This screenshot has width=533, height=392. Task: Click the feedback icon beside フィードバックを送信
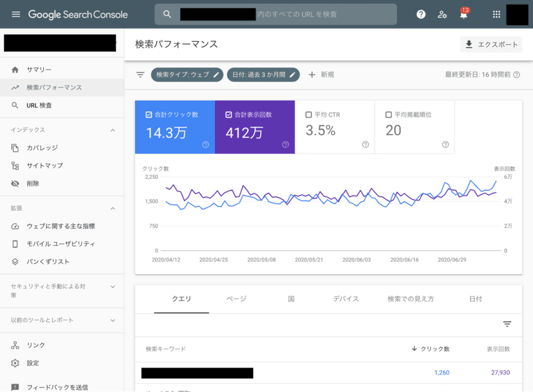tap(15, 387)
